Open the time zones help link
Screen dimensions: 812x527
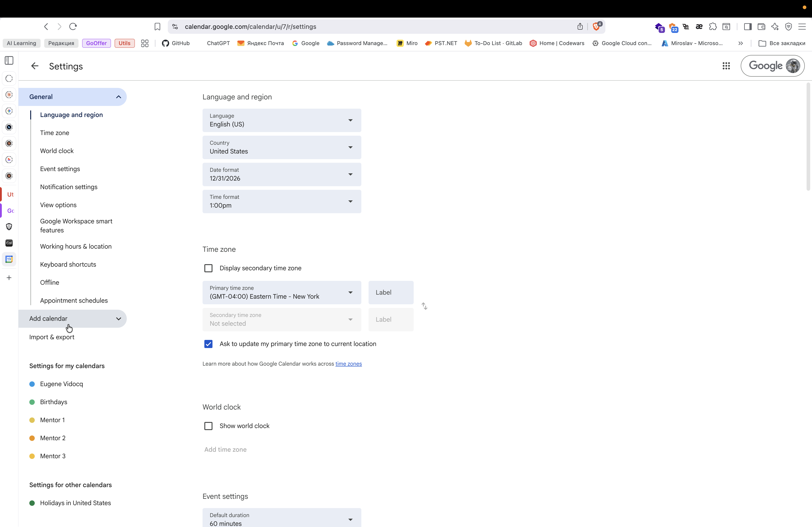tap(348, 364)
